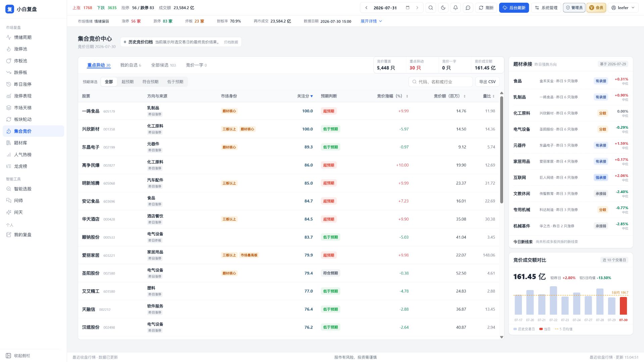Open 龙虎榜 sidebar item

pos(33,166)
